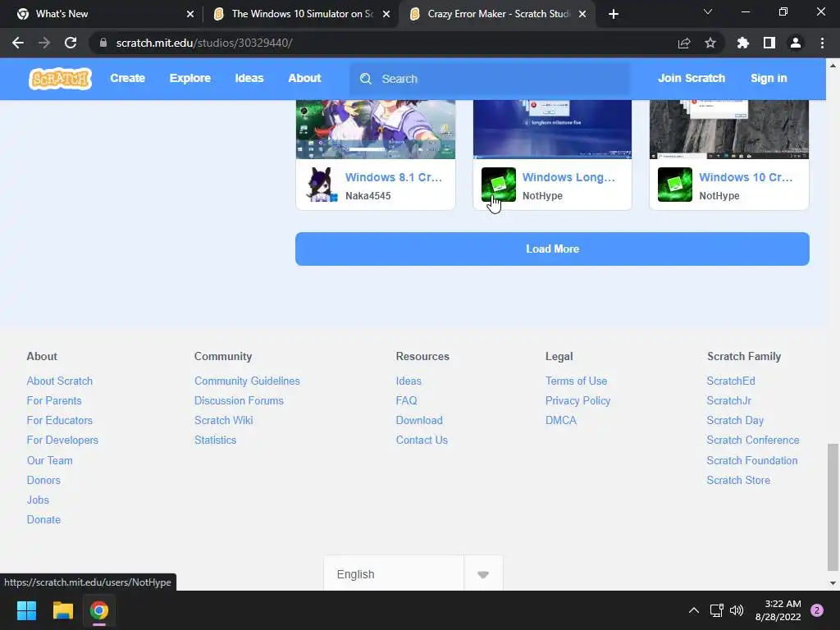
Task: Click the address bar URL
Action: tap(204, 43)
